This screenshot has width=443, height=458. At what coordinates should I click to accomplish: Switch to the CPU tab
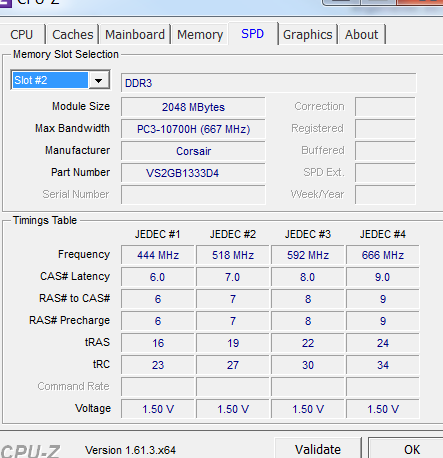coord(22,35)
